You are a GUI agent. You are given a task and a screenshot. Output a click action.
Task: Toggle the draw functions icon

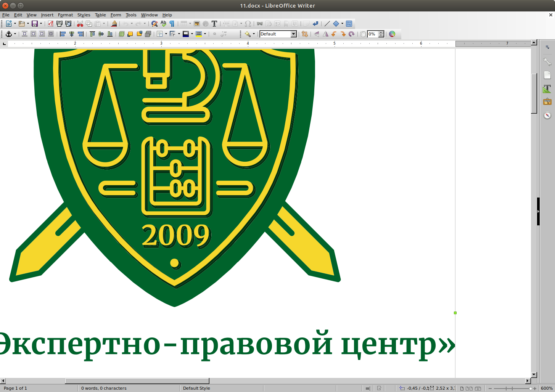pos(349,24)
